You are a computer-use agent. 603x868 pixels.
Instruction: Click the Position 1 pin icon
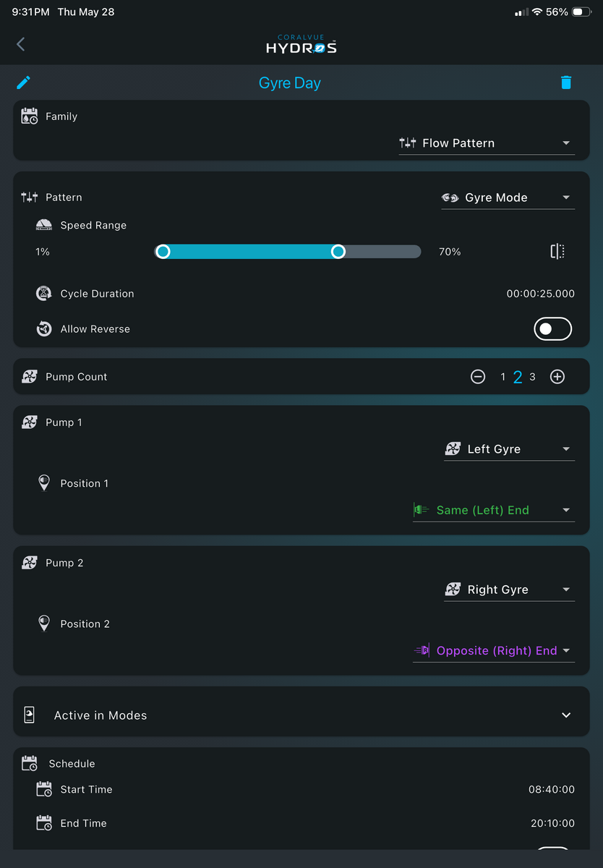[x=44, y=483]
